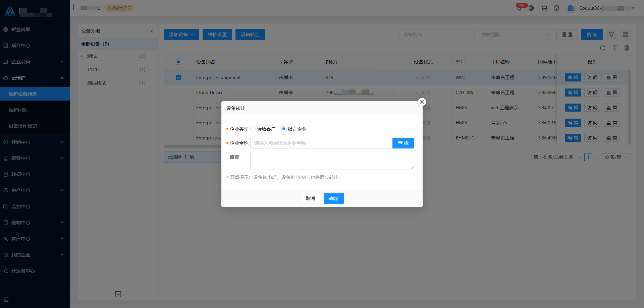
Task: Expand the 经销中心 sidebar menu
Action: pyautogui.click(x=35, y=142)
